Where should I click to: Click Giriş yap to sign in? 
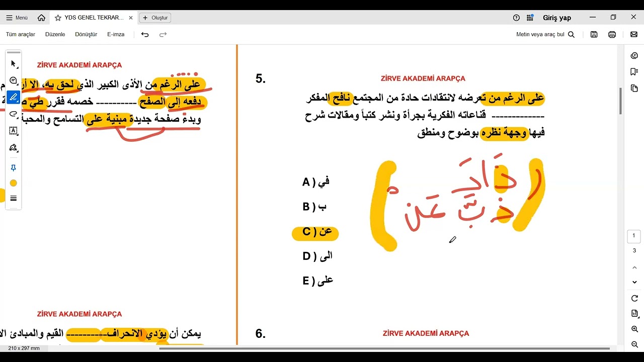coord(557,18)
